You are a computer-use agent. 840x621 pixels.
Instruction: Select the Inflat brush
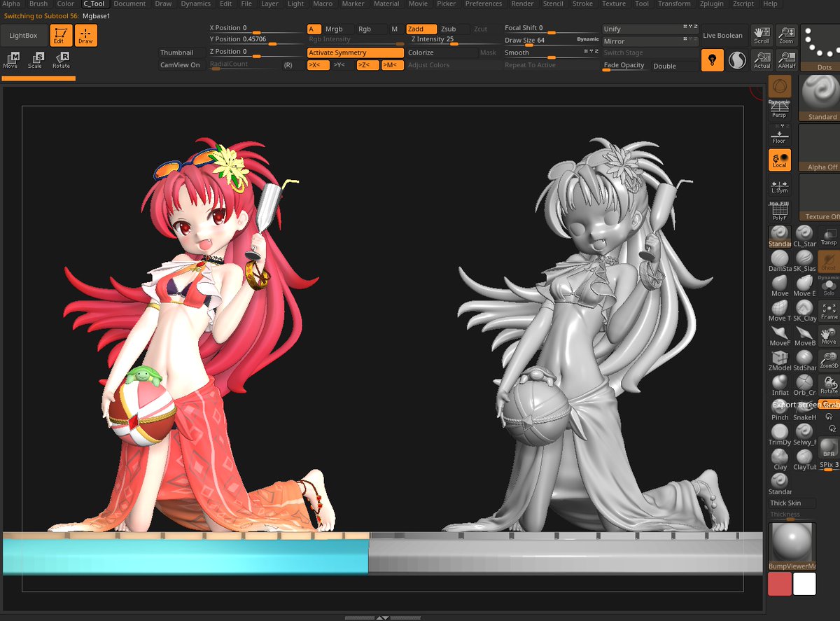coord(780,384)
